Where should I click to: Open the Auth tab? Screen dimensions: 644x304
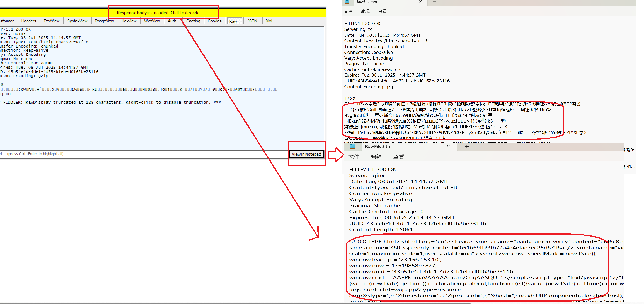point(172,21)
